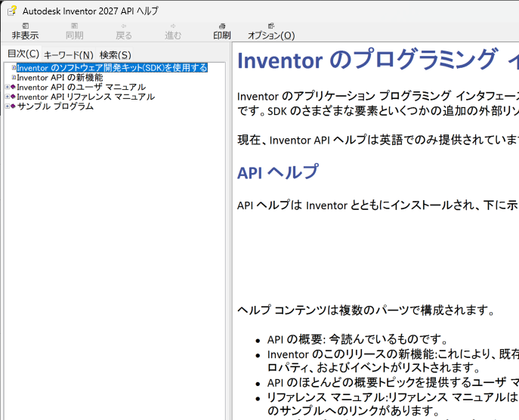Switch to the キーワード(N) tab
This screenshot has height=420, width=519.
69,55
